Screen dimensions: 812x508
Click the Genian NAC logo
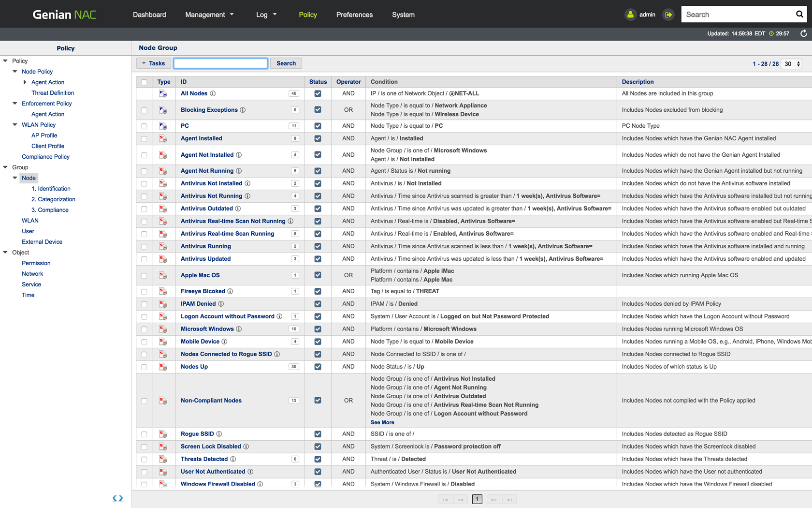pyautogui.click(x=63, y=14)
